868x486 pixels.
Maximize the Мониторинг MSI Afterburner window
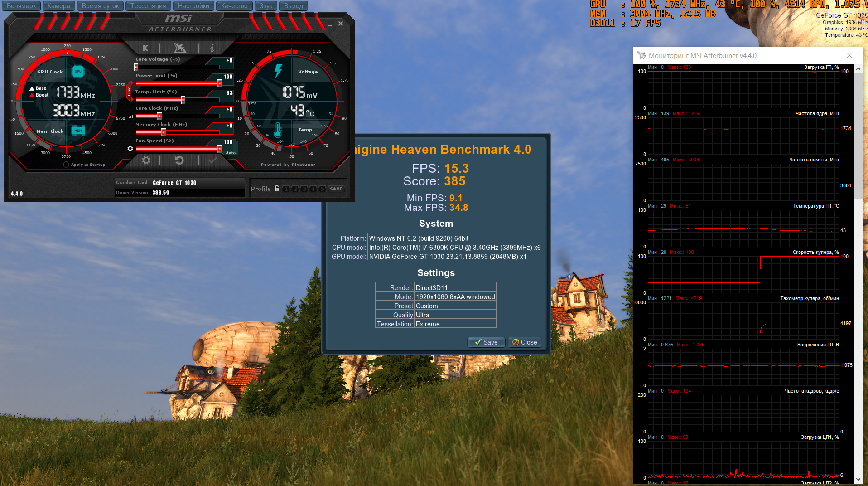click(823, 55)
